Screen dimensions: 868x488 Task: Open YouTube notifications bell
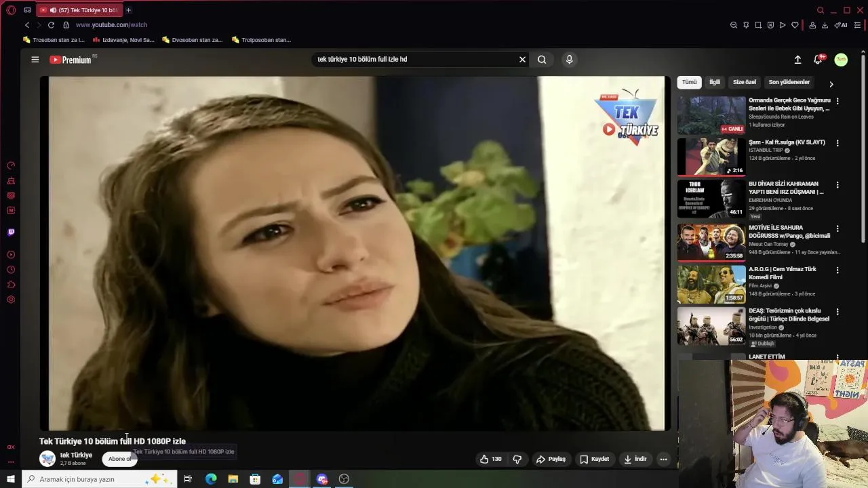818,60
